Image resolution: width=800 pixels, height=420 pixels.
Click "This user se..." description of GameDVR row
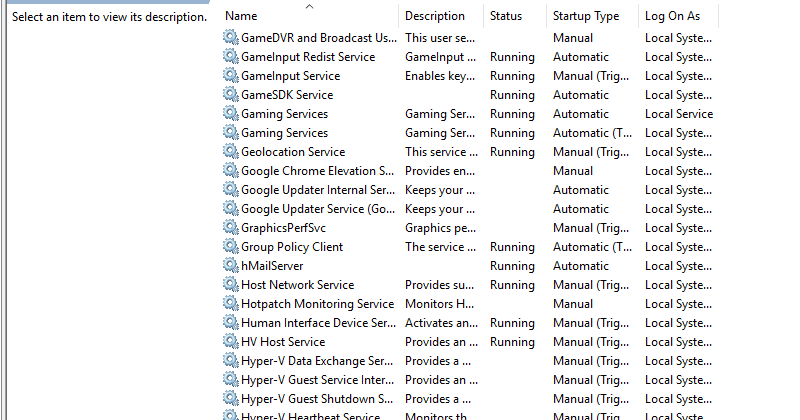440,38
